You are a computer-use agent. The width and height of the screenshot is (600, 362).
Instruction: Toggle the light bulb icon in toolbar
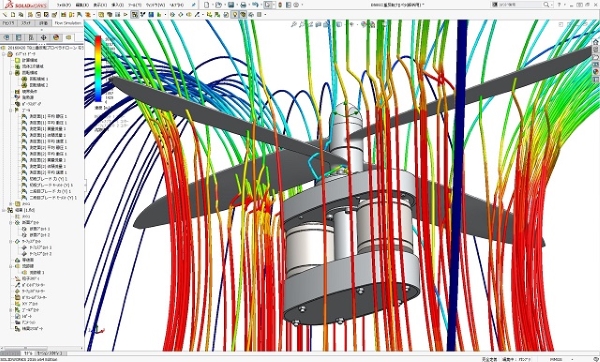click(x=235, y=15)
